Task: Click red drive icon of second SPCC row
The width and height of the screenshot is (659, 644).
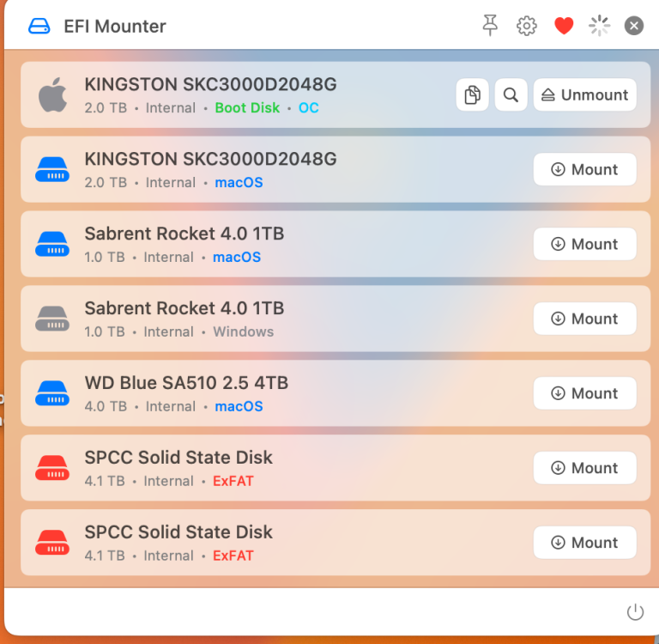Action: [x=52, y=542]
